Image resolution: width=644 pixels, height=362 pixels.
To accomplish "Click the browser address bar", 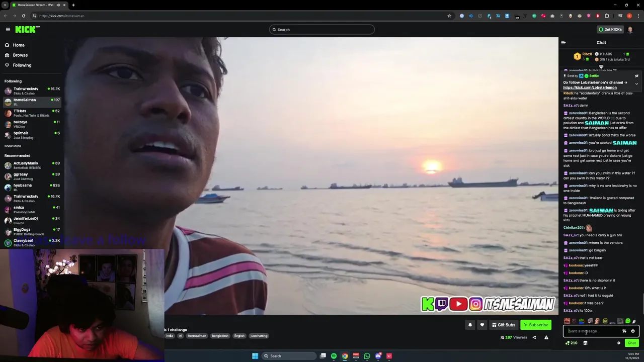I will pos(242,16).
